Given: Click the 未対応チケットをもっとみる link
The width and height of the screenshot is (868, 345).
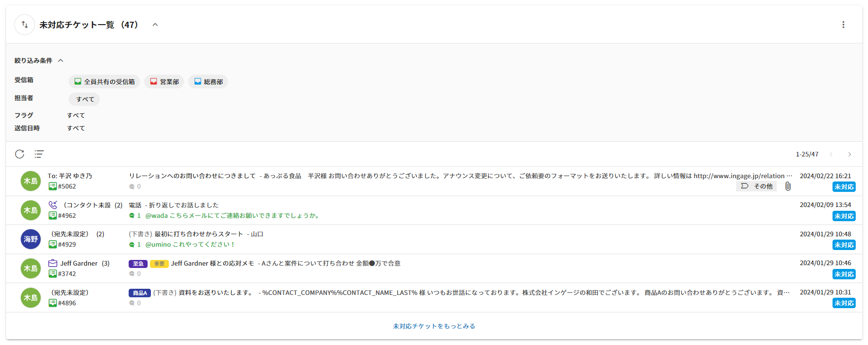Looking at the screenshot, I should pos(434,326).
